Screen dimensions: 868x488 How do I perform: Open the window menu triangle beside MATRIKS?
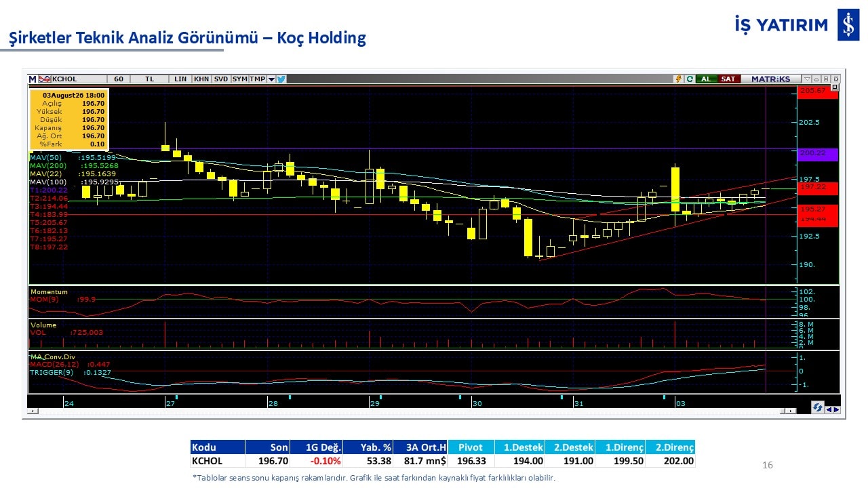(806, 79)
